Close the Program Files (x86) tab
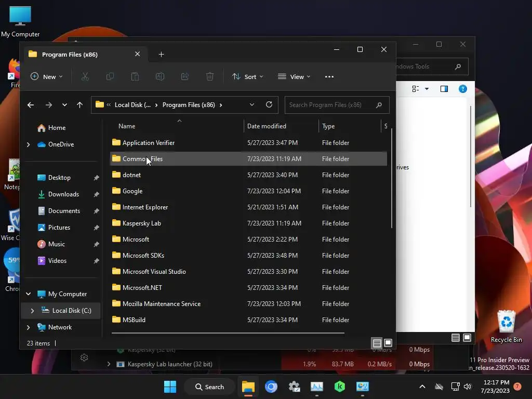The image size is (532, 399). click(137, 54)
